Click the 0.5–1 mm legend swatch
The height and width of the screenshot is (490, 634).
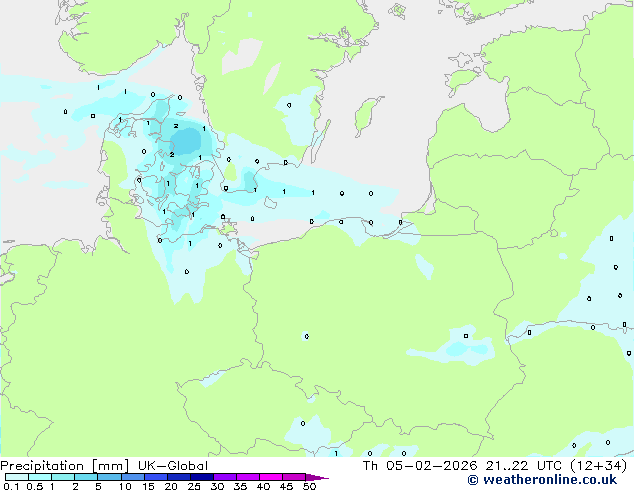click(40, 477)
